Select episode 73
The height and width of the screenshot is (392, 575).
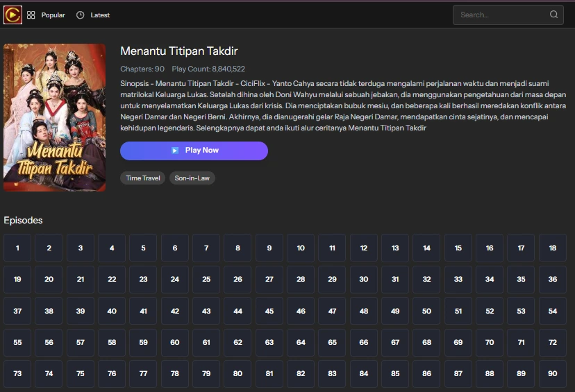[17, 374]
